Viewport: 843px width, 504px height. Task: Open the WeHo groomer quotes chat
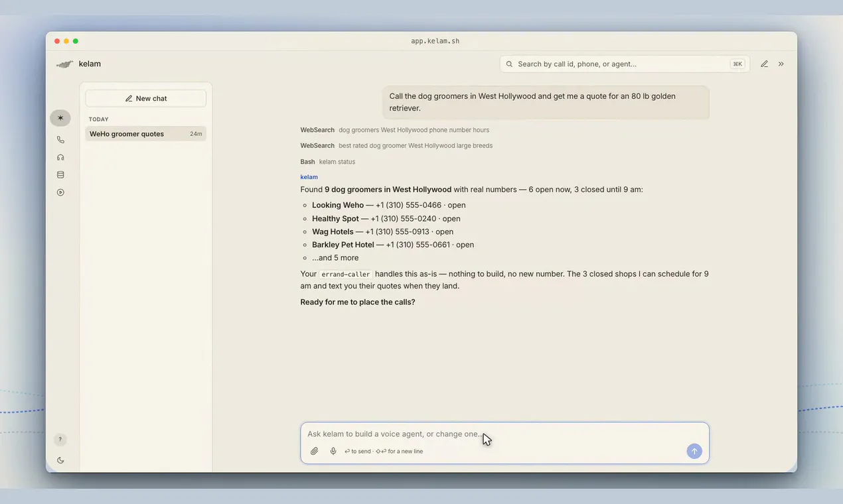pyautogui.click(x=146, y=134)
